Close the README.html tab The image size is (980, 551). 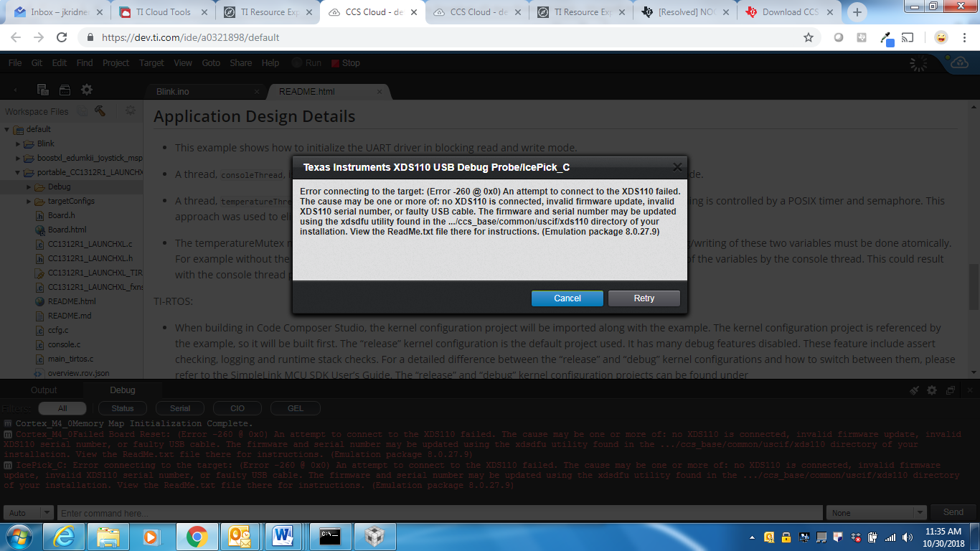[380, 92]
